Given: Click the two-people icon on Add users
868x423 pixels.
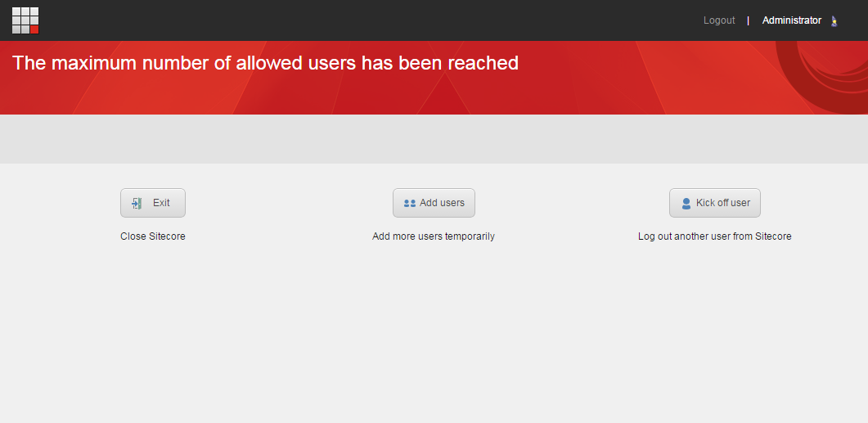Looking at the screenshot, I should (x=410, y=203).
